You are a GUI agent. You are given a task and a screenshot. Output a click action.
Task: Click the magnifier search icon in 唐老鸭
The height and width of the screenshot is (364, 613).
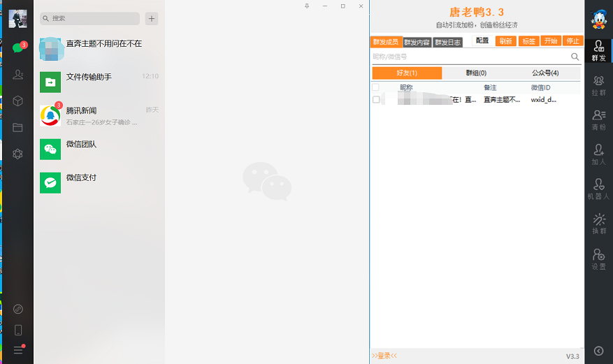click(575, 57)
